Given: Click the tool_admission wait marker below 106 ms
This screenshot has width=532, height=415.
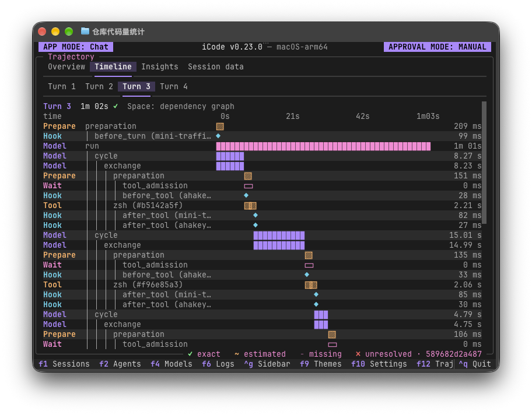Looking at the screenshot, I should [x=332, y=345].
